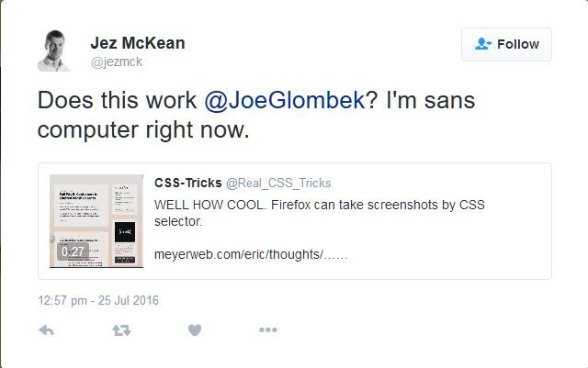Open the meyerweb.com/eric/thoughts link
This screenshot has width=588, height=368.
coord(251,254)
